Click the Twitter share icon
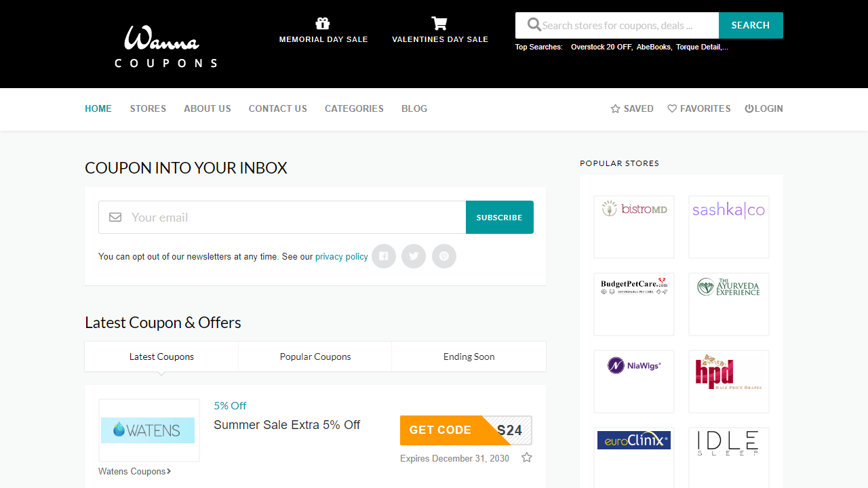 [414, 256]
